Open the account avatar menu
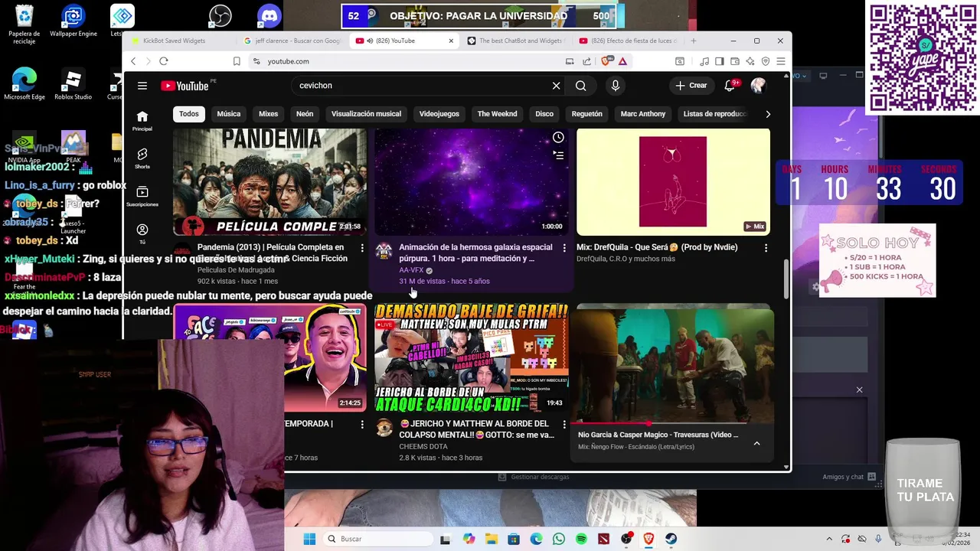980x551 pixels. click(758, 86)
